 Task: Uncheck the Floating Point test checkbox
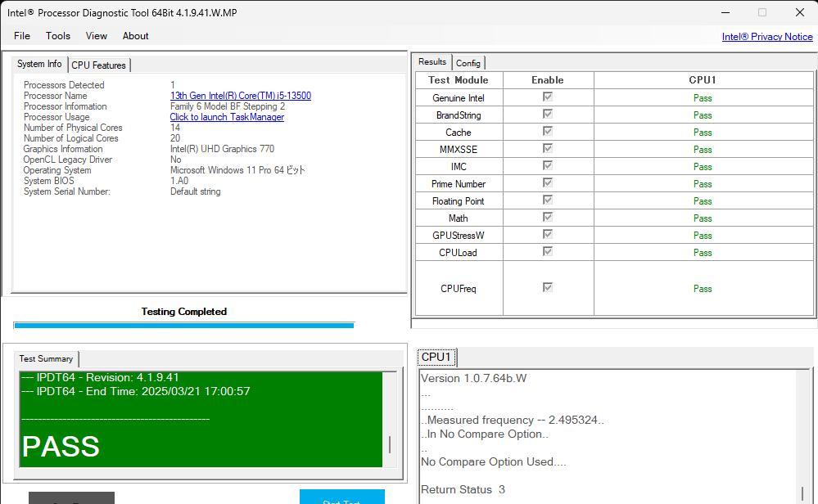[547, 200]
